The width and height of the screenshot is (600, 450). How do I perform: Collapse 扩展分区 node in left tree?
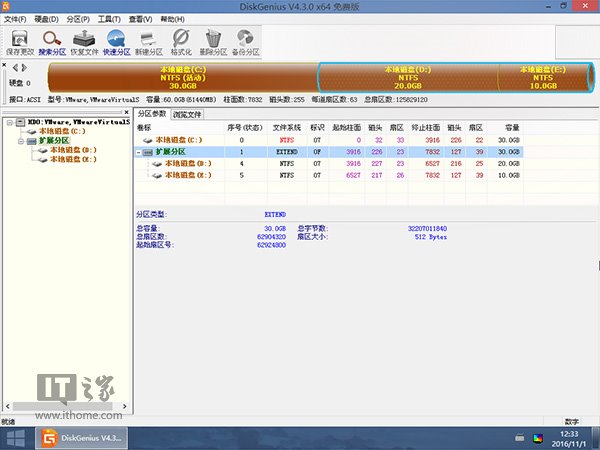point(20,141)
